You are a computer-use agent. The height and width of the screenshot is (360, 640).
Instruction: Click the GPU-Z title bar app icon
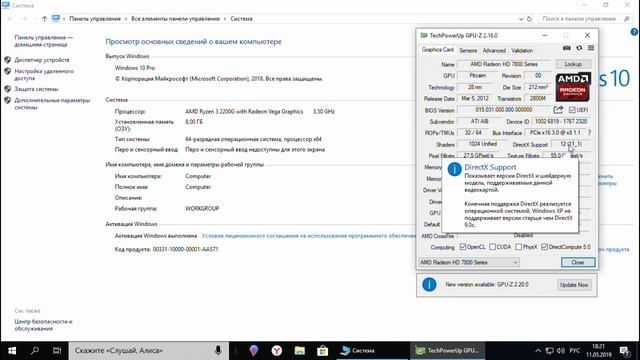click(x=424, y=36)
